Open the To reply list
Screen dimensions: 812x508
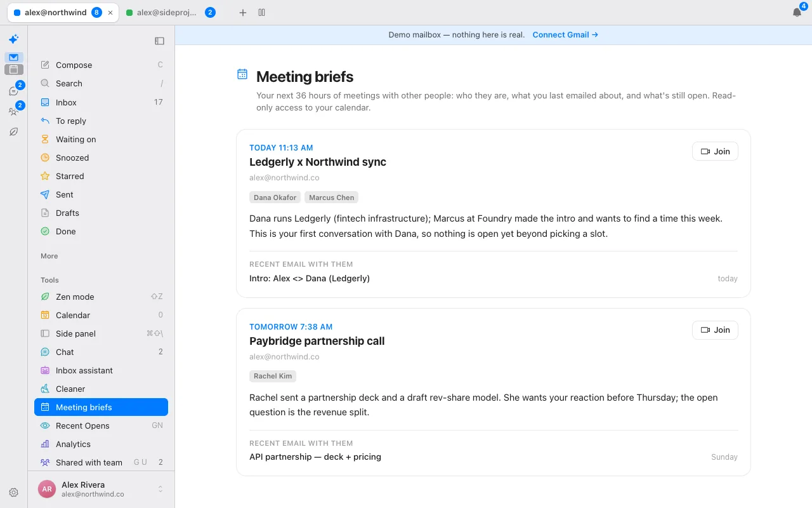click(101, 121)
